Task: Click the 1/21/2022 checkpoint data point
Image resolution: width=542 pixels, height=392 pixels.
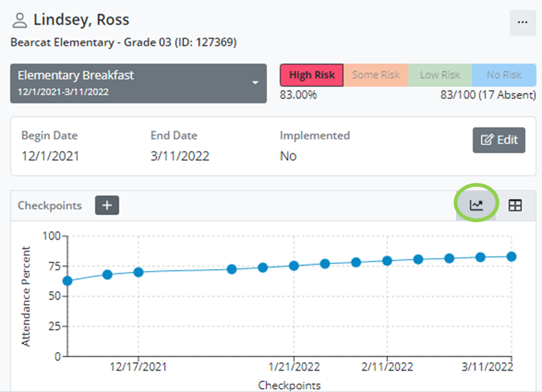Action: tap(294, 266)
